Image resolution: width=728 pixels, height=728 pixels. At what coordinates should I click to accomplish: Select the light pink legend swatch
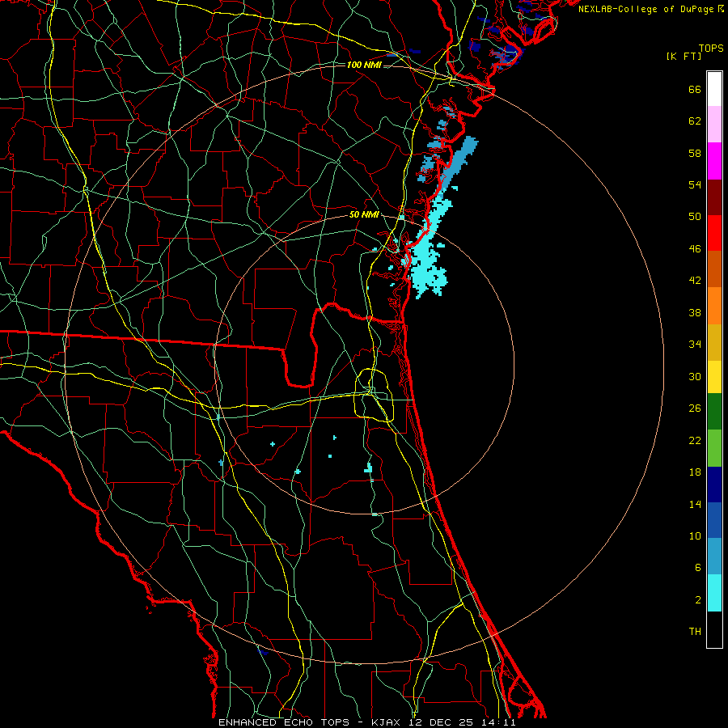pyautogui.click(x=714, y=124)
